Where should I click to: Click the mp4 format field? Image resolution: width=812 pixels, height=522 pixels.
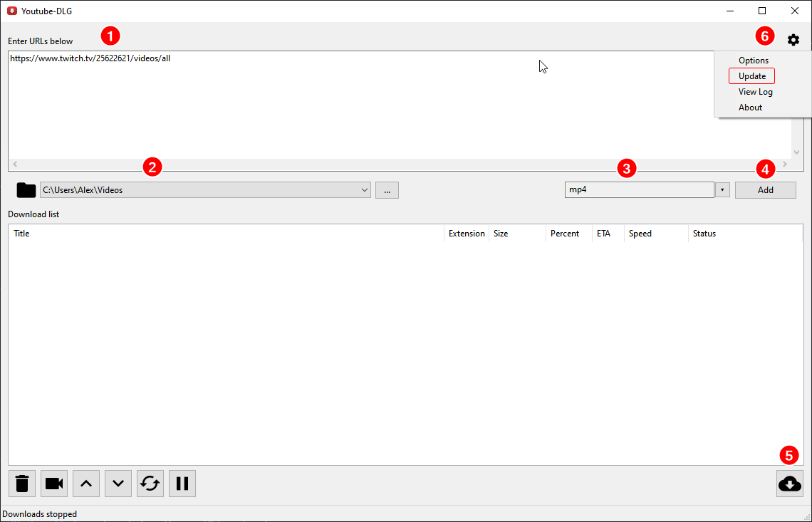[640, 190]
